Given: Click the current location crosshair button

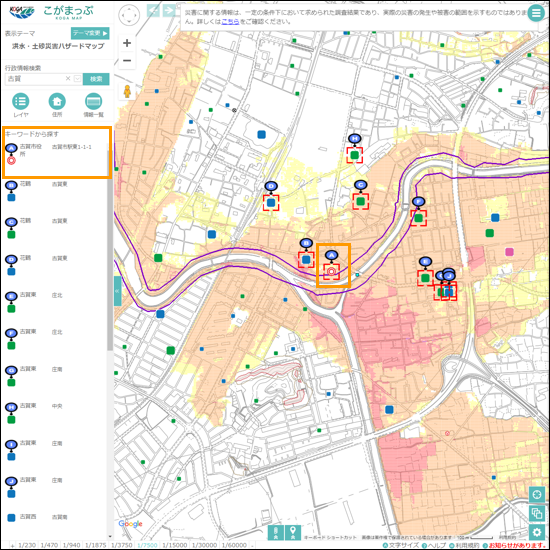Looking at the screenshot, I should tap(537, 495).
